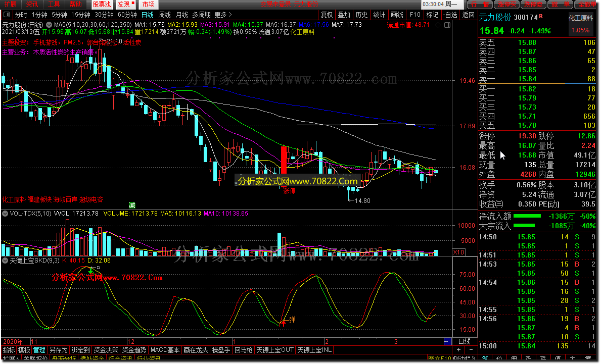Open the 资讯 menu
The image size is (601, 364).
click(x=32, y=4)
